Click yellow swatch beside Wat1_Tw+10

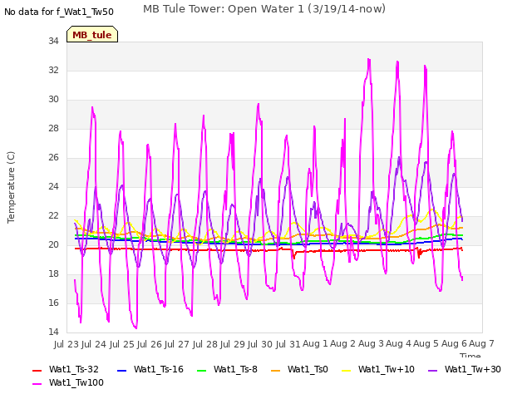(x=346, y=370)
